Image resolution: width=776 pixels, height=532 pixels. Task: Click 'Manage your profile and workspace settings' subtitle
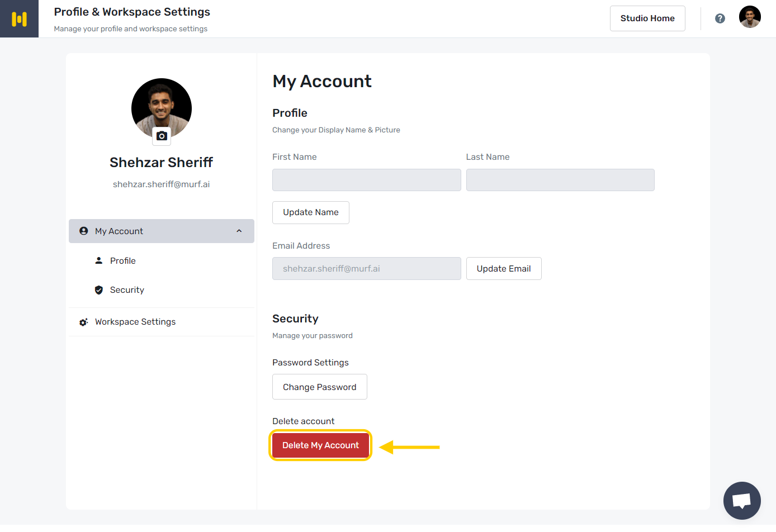coord(131,29)
